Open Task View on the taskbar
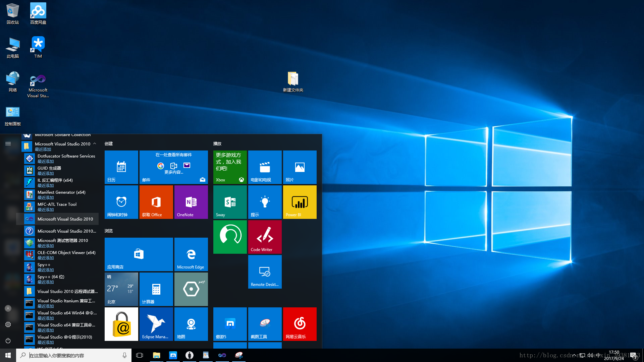Viewport: 644px width, 362px height. (140, 355)
